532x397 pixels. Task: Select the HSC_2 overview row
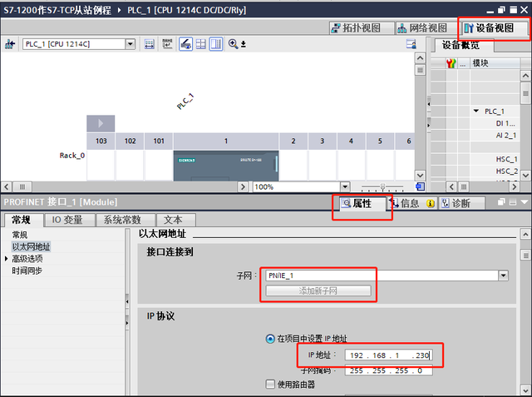506,171
